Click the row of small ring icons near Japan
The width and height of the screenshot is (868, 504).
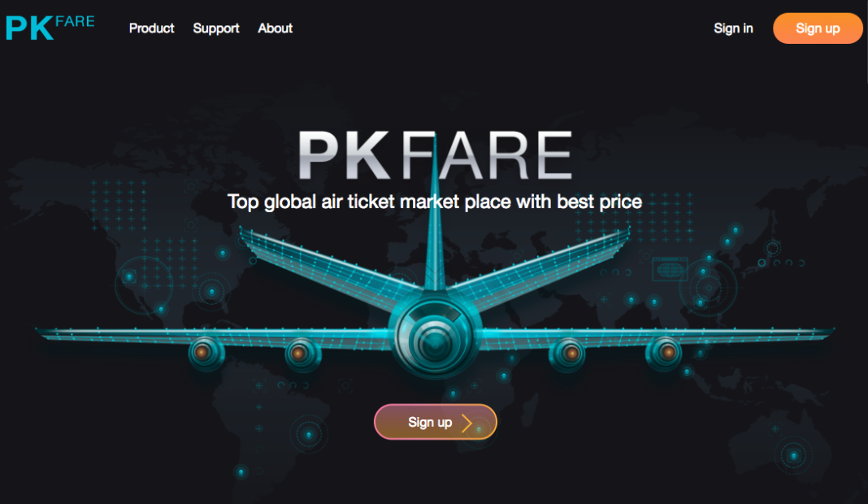(x=781, y=263)
